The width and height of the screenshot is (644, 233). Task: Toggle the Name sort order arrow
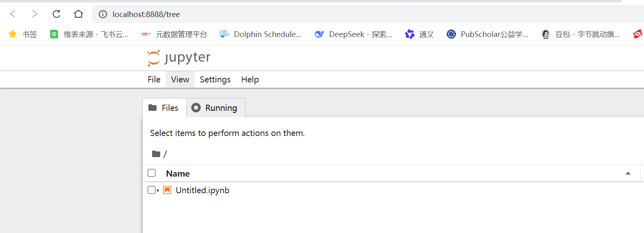coord(628,173)
